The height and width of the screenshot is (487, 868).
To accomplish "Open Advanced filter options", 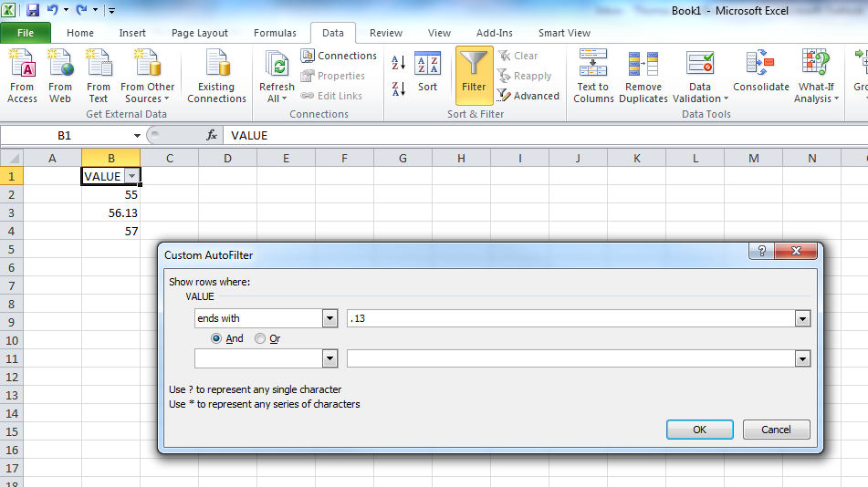I will pyautogui.click(x=528, y=96).
